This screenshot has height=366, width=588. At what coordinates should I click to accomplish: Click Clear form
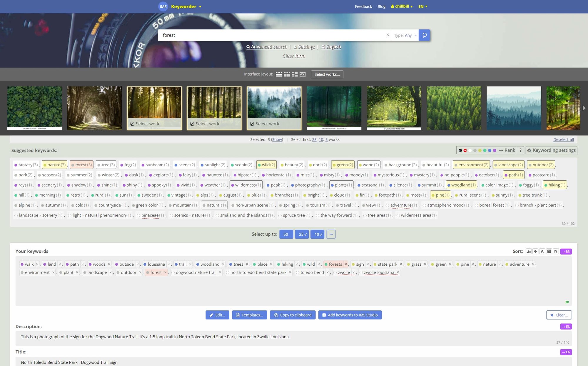294,56
